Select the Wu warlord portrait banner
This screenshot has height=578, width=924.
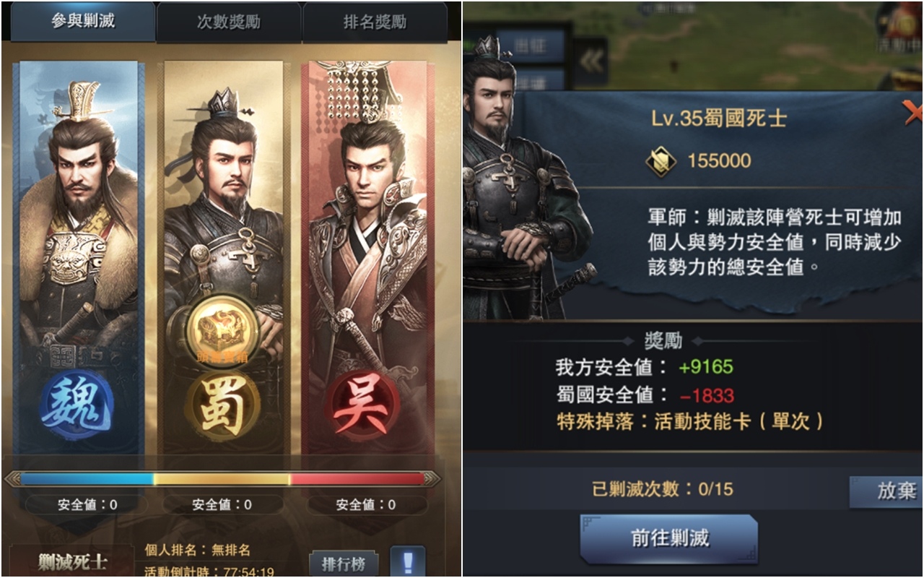click(x=367, y=259)
